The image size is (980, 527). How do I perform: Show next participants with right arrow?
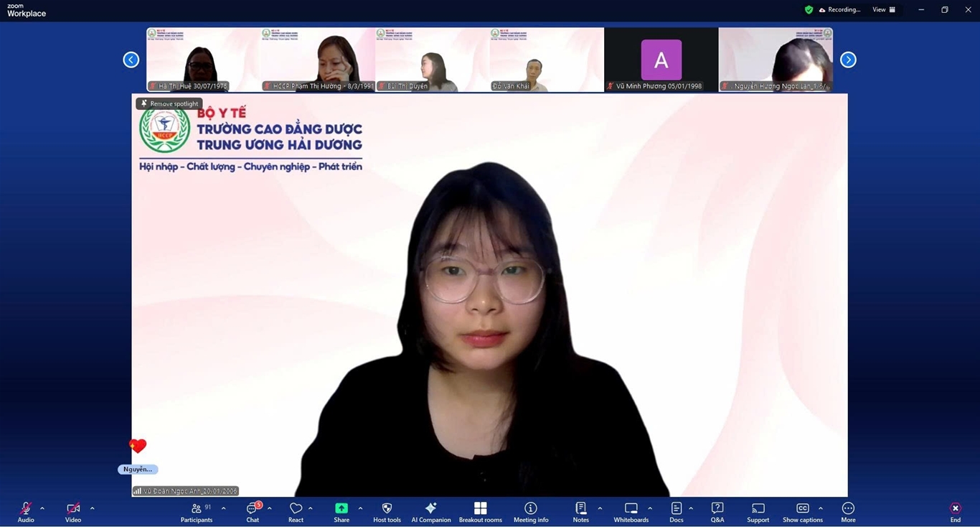[848, 60]
